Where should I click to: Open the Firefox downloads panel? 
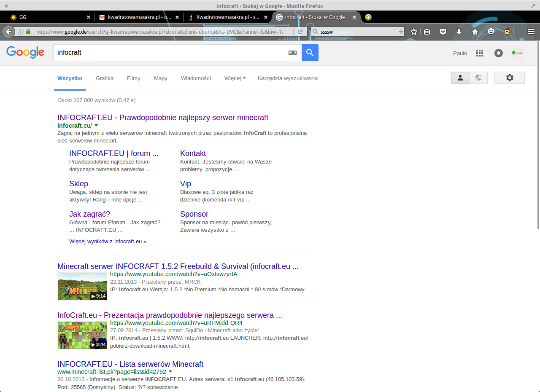click(459, 32)
